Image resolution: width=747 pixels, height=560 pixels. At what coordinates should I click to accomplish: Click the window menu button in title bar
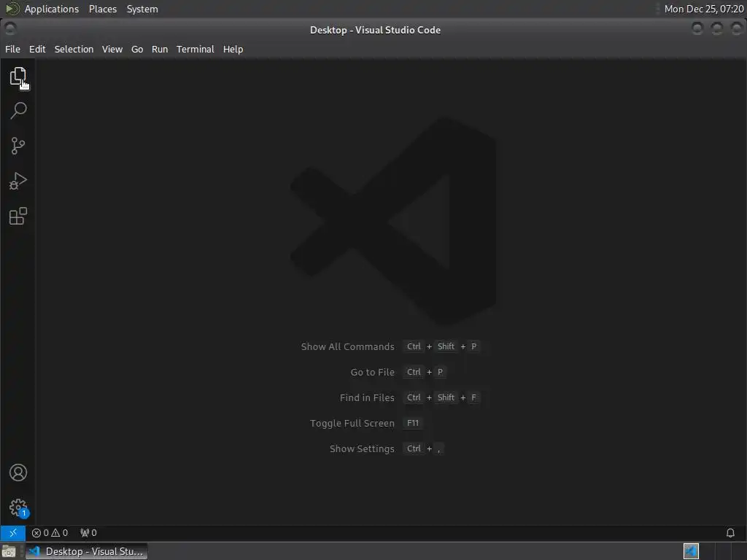click(10, 29)
